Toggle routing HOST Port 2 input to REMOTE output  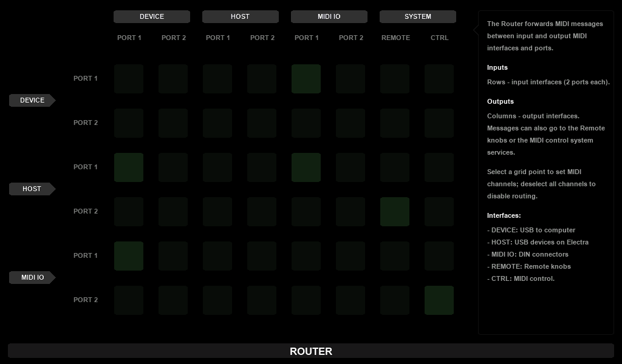[x=395, y=212]
